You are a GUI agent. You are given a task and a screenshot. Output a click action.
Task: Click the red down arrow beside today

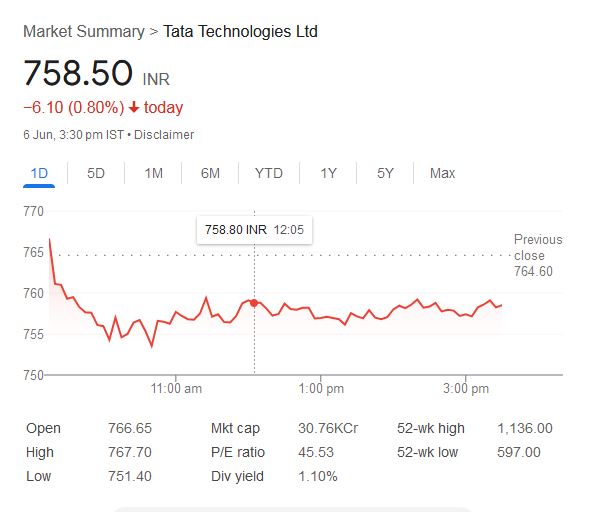[134, 108]
